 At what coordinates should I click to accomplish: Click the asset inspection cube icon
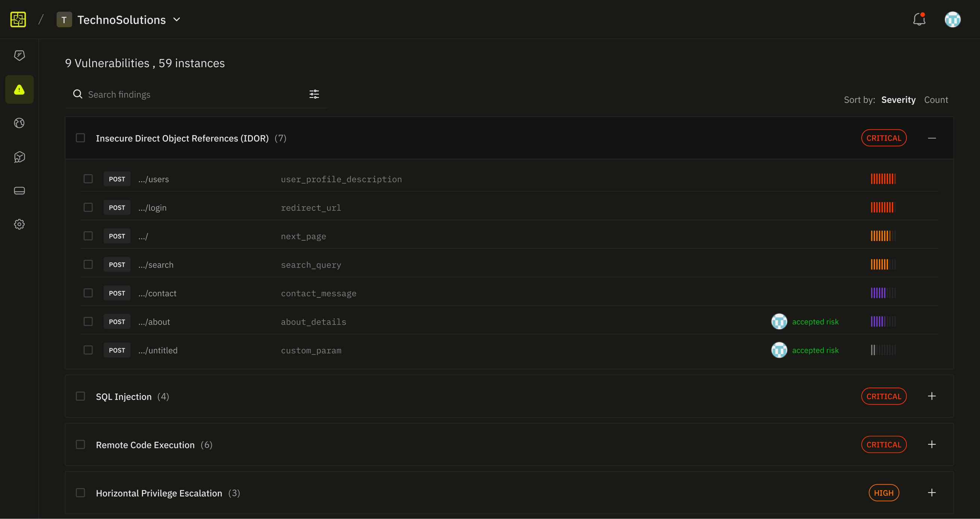click(19, 157)
